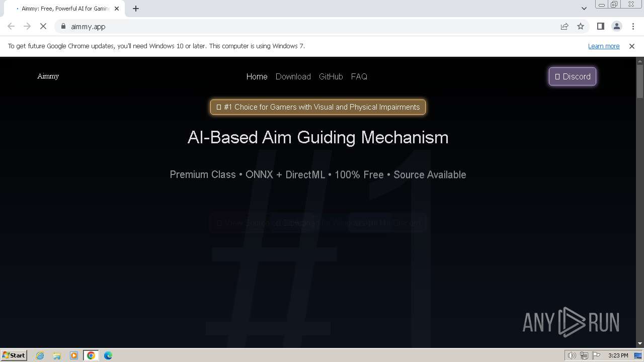Stop loading the page in Chrome
The width and height of the screenshot is (644, 362).
coord(43,26)
